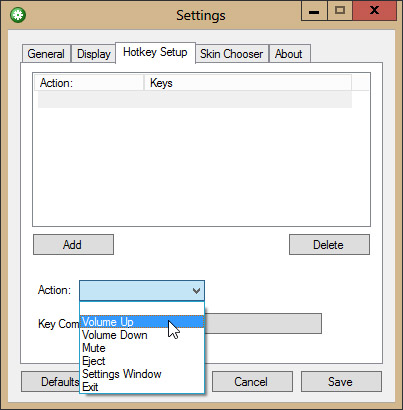Click the Keys column header
The width and height of the screenshot is (403, 410).
click(248, 83)
